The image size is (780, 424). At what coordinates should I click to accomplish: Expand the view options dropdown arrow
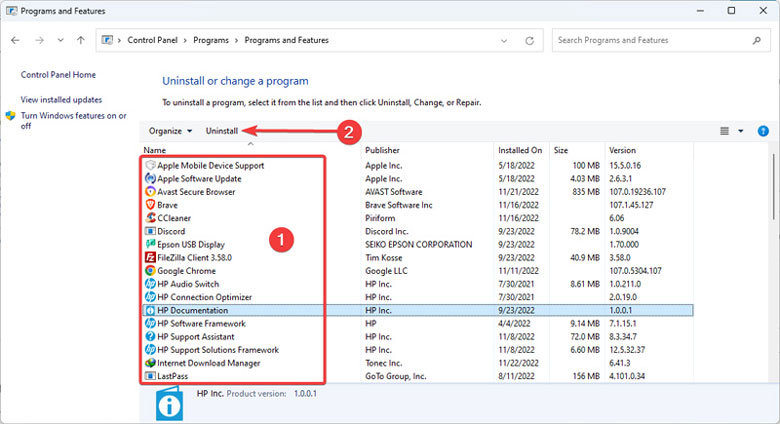pyautogui.click(x=741, y=131)
